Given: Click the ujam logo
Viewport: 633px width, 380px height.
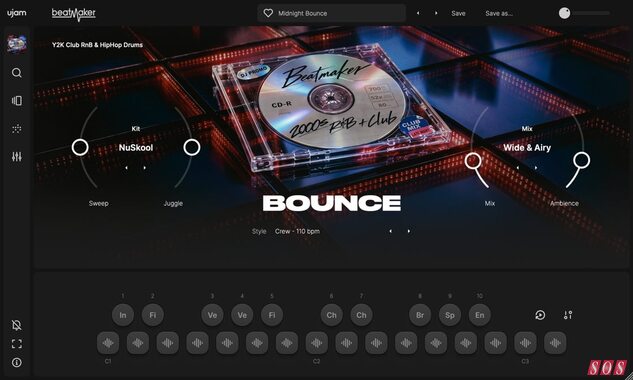Looking at the screenshot, I should coord(17,13).
